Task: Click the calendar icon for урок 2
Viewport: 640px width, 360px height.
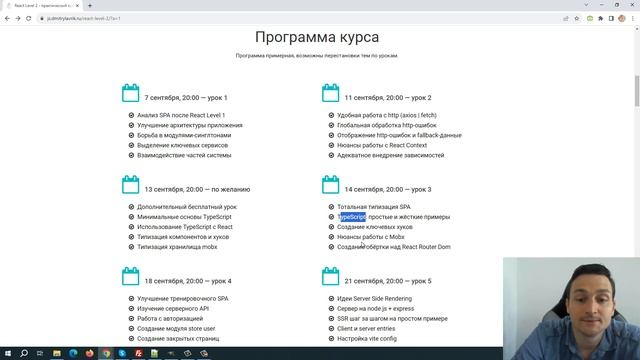Action: 331,93
